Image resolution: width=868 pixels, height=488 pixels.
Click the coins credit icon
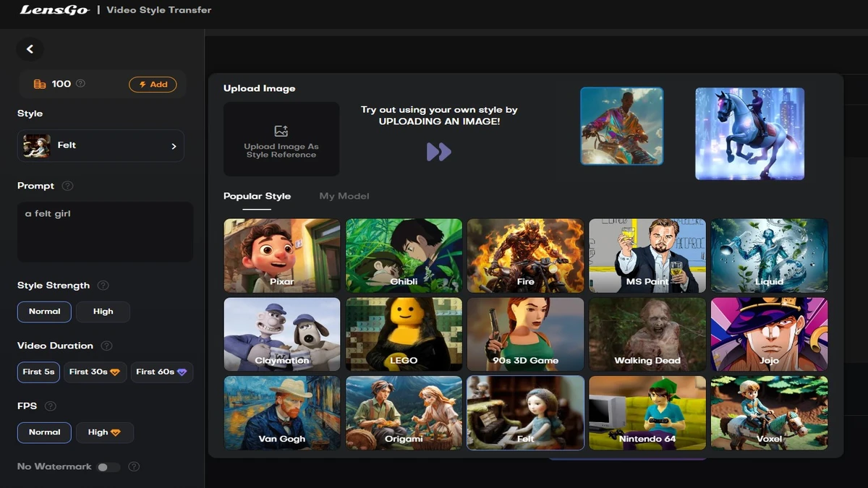pos(40,84)
